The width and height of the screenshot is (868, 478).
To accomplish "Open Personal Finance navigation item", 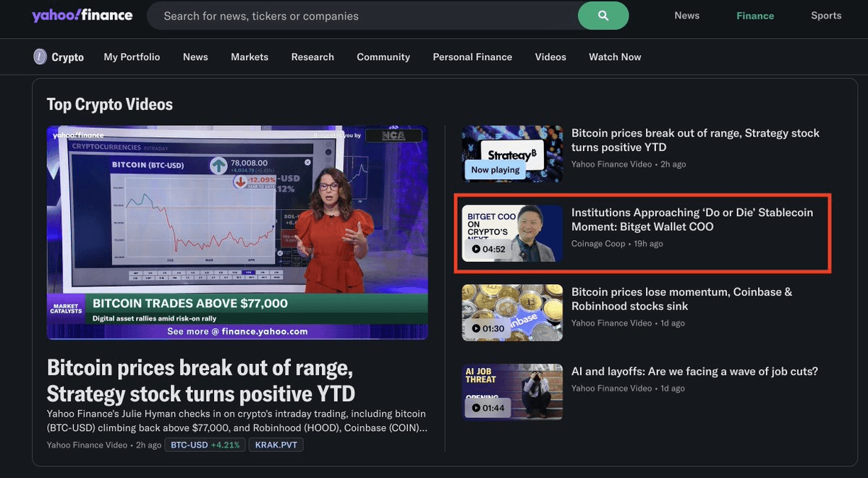I will (x=472, y=57).
